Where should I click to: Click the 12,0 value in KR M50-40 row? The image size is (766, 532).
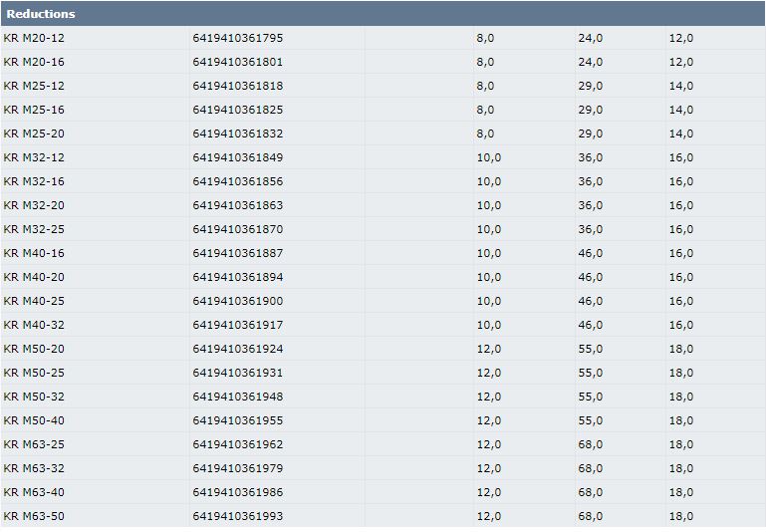coord(489,421)
